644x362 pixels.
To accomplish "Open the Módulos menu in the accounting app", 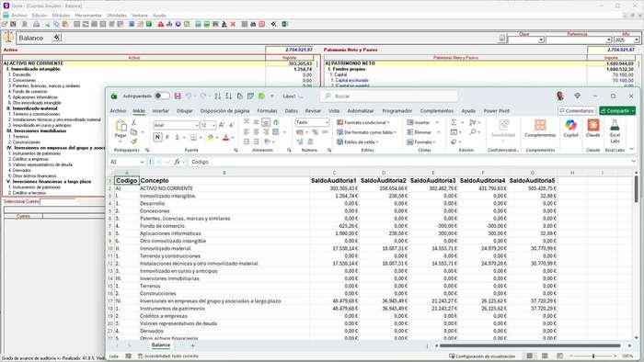I will point(61,16).
